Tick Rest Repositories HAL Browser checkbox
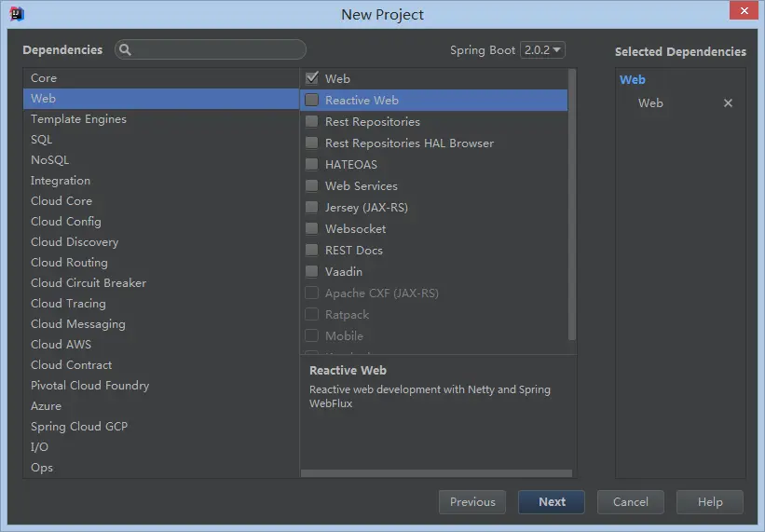Viewport: 765px width, 532px height. [x=312, y=143]
